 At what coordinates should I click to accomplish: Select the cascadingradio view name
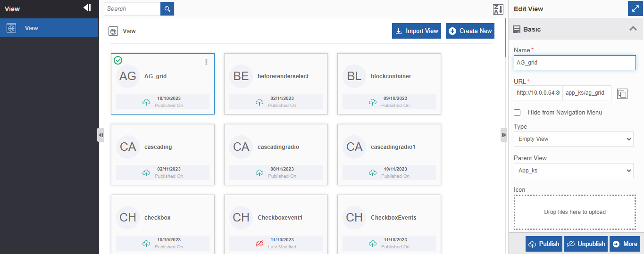[x=278, y=147]
